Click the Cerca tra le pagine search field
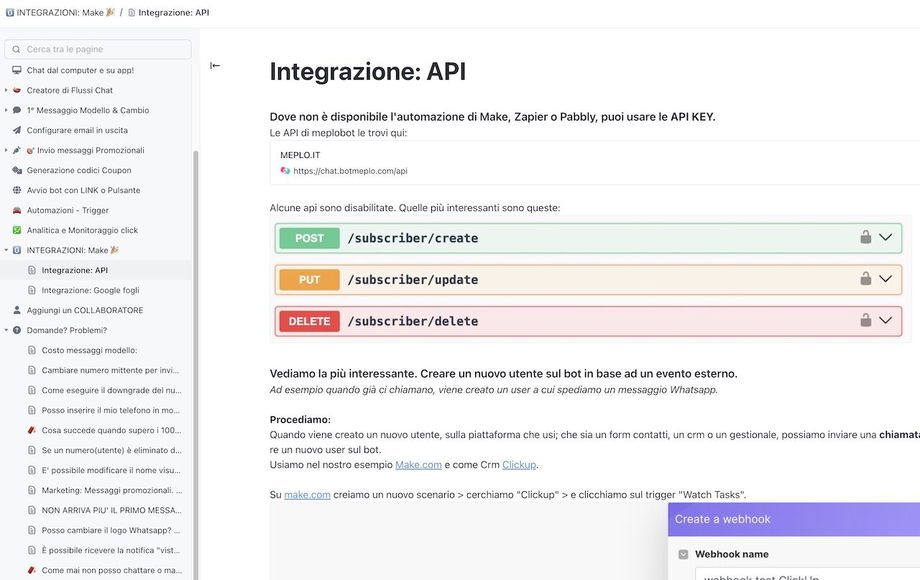This screenshot has width=920, height=580. (98, 49)
